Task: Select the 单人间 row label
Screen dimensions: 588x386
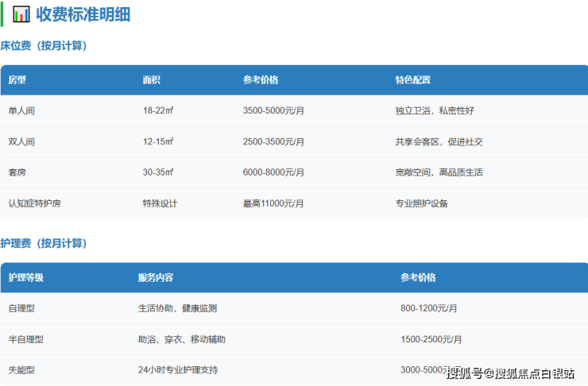Action: pos(21,111)
